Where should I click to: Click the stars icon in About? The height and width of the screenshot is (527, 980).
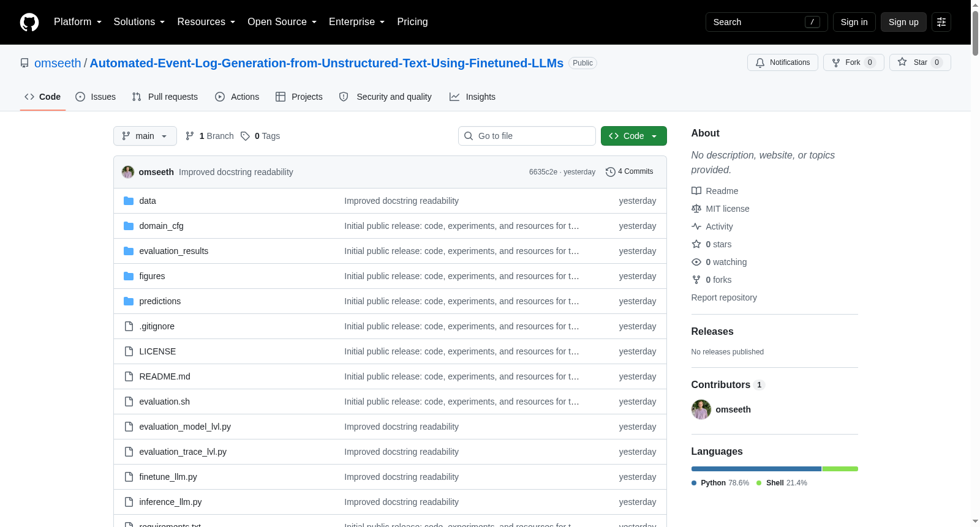pyautogui.click(x=696, y=244)
